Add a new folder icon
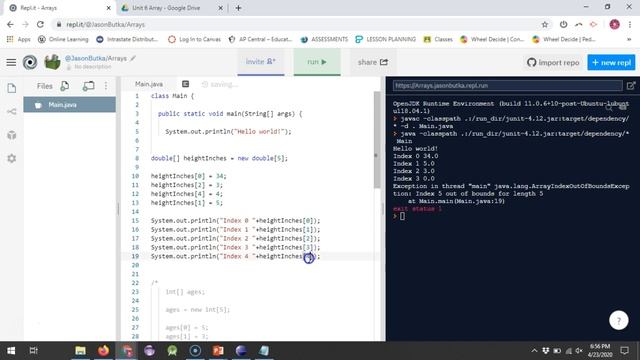 tap(89, 86)
